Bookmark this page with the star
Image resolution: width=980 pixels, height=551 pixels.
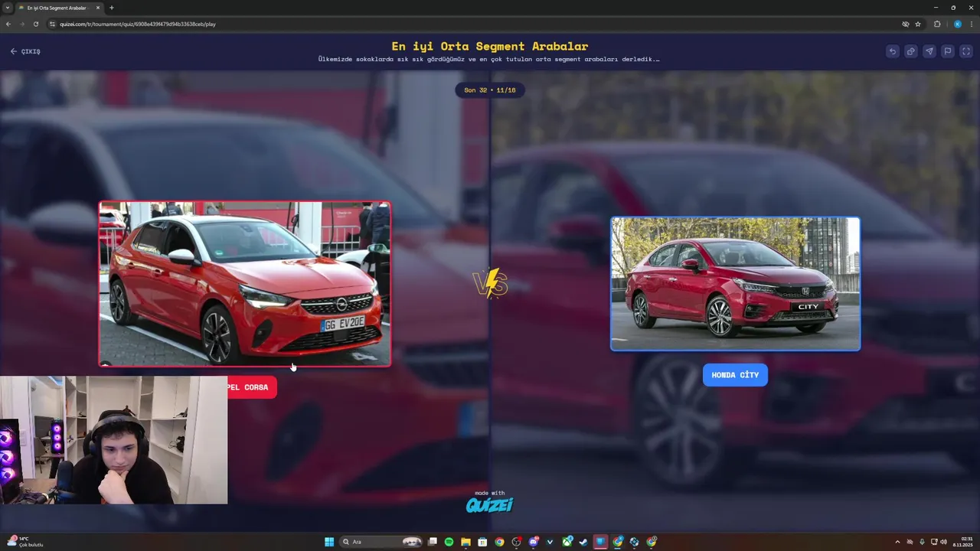pyautogui.click(x=918, y=24)
